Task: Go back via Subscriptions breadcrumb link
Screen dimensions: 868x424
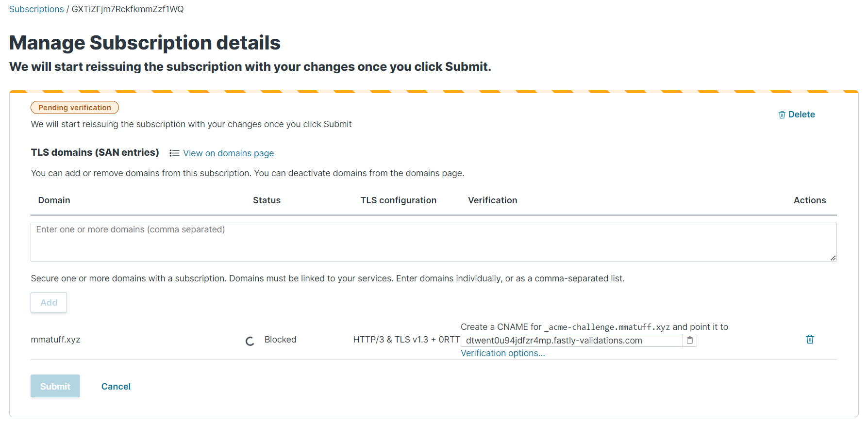Action: [36, 9]
